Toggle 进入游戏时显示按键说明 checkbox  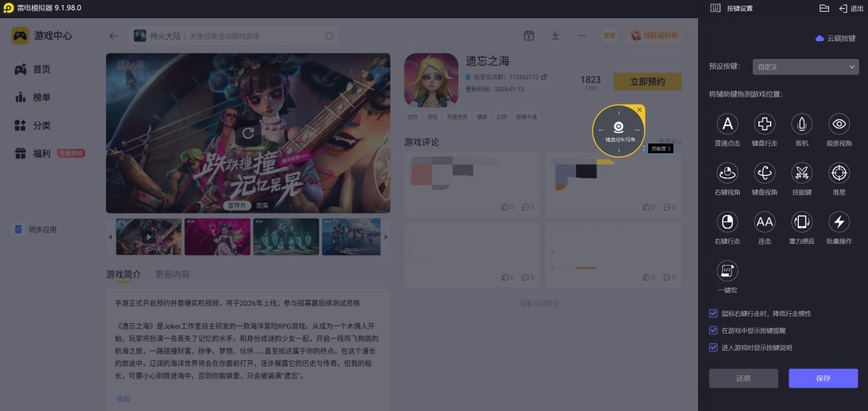(x=713, y=347)
